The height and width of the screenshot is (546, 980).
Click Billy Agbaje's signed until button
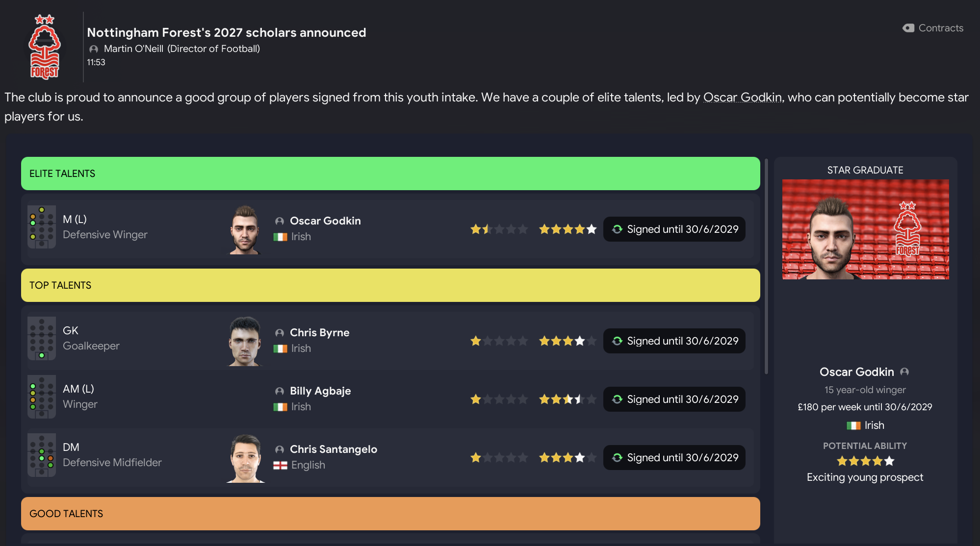[674, 399]
